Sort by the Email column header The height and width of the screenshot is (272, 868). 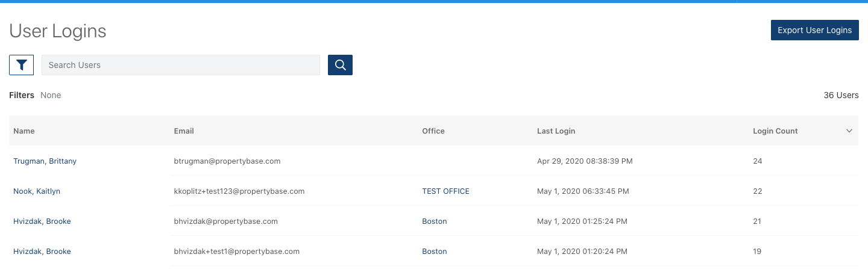pos(184,131)
